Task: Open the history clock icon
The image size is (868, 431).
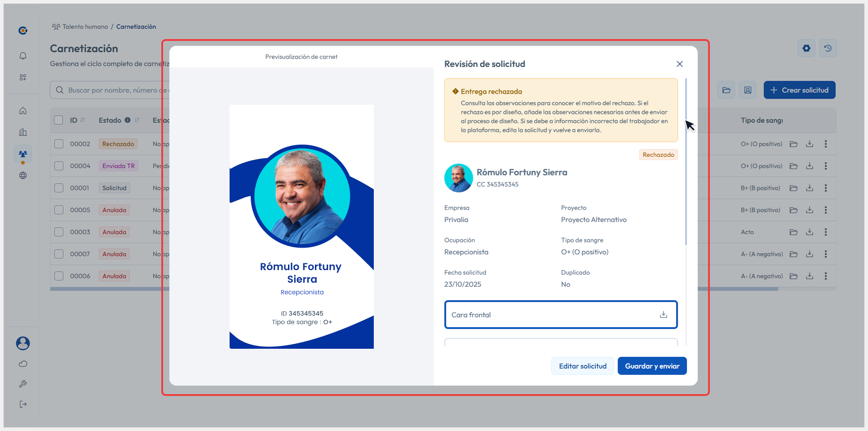Action: tap(828, 48)
